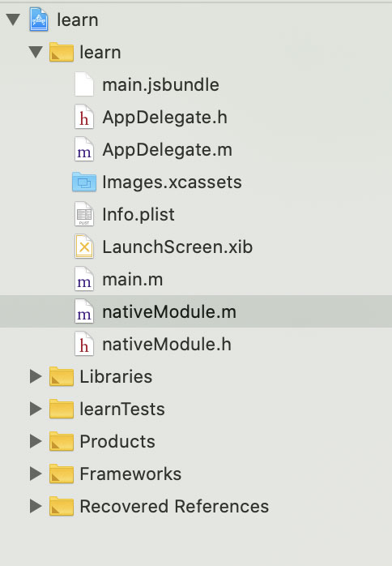This screenshot has width=392, height=566.
Task: Click the blank main.jsbundle file icon
Action: click(84, 85)
